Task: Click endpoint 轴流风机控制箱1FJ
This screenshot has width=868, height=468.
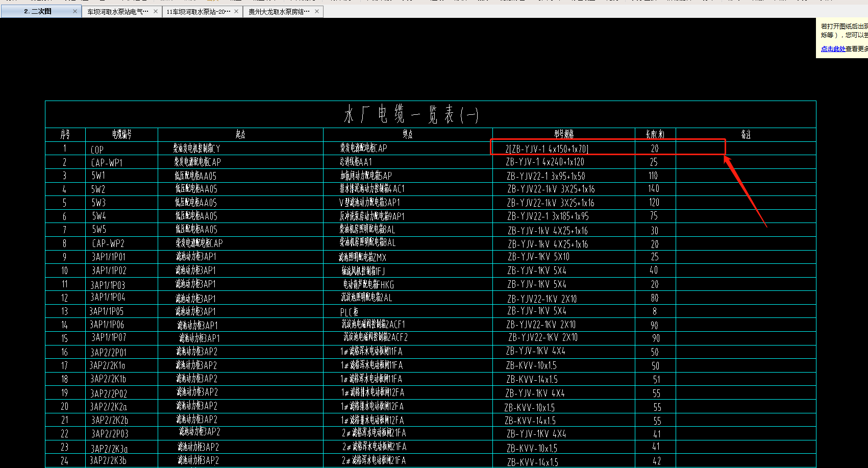Action: tap(363, 270)
